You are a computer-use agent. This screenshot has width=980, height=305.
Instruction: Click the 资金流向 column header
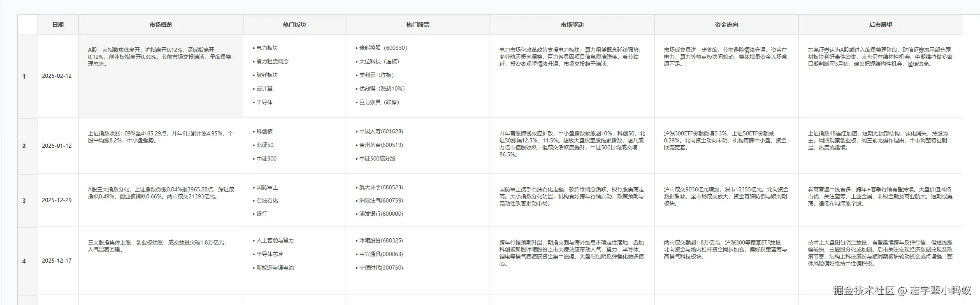(x=727, y=25)
